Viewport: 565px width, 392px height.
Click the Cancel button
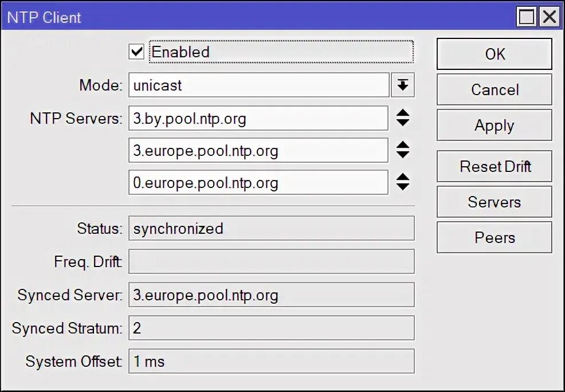pos(495,89)
